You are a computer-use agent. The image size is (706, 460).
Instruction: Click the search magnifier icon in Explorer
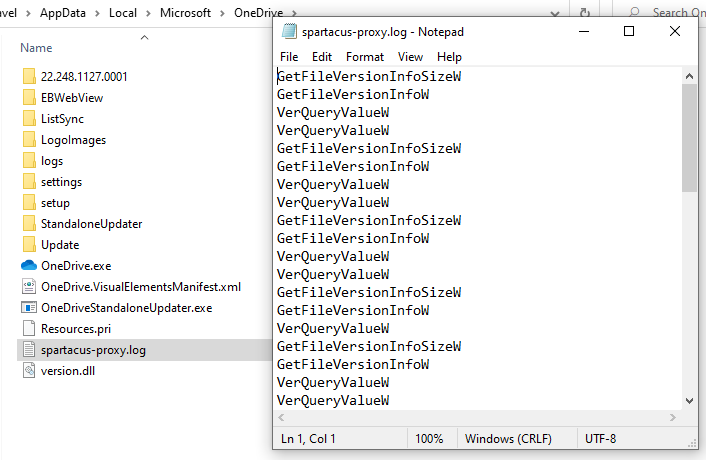[634, 12]
